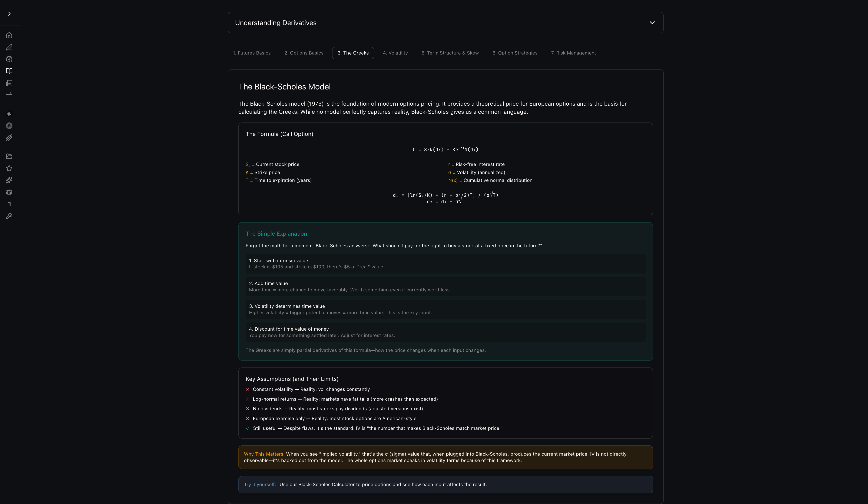Click the wheat commodities icon in sidebar
Screen dimensions: 868x504
[9, 138]
